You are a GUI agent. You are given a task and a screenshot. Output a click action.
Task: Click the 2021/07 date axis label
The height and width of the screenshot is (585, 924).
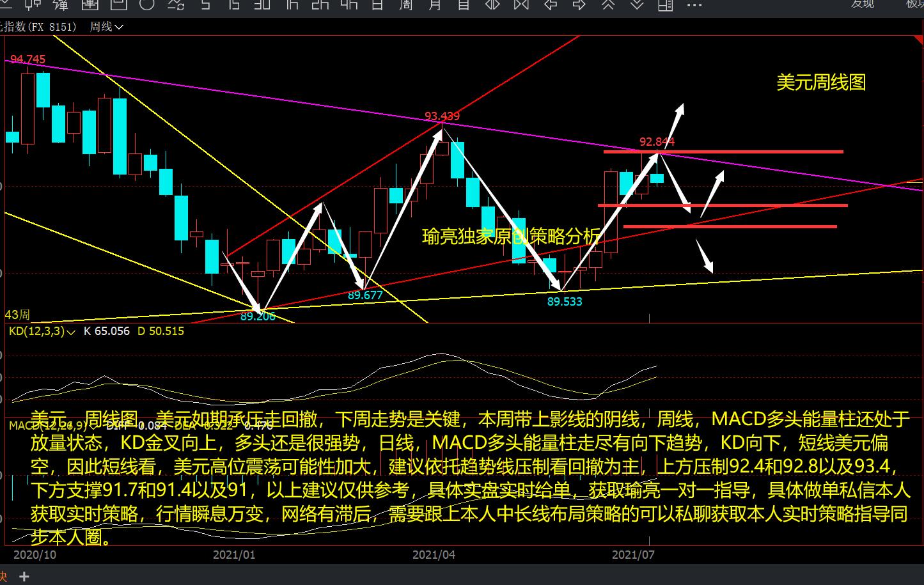(633, 555)
